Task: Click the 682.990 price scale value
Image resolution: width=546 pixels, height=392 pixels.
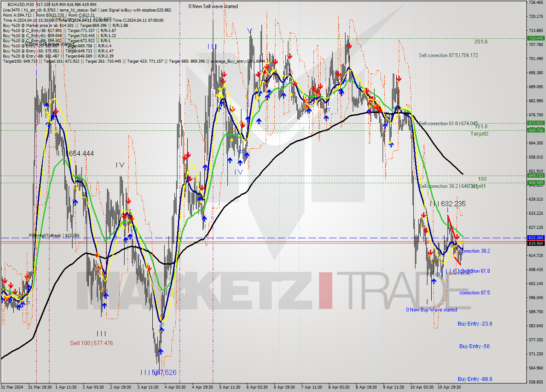Action: (536, 101)
